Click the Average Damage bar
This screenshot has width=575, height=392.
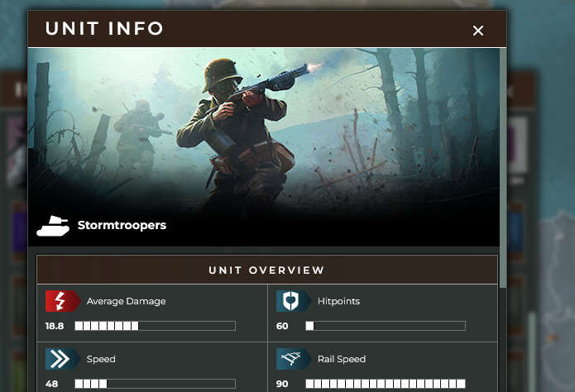pyautogui.click(x=155, y=326)
